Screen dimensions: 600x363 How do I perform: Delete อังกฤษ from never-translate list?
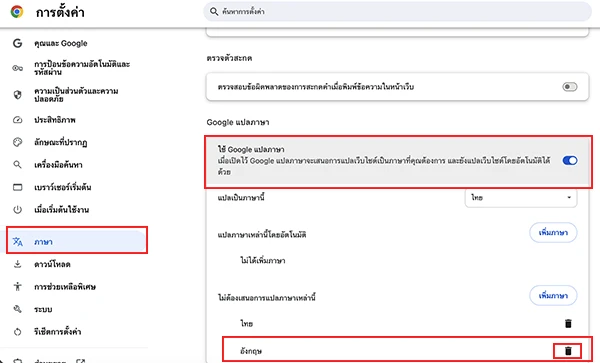coord(568,351)
